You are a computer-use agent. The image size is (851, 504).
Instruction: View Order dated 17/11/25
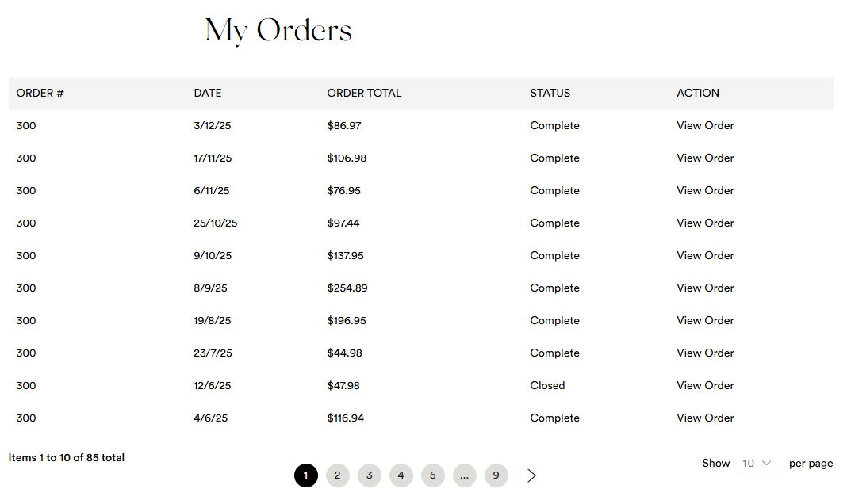point(705,158)
